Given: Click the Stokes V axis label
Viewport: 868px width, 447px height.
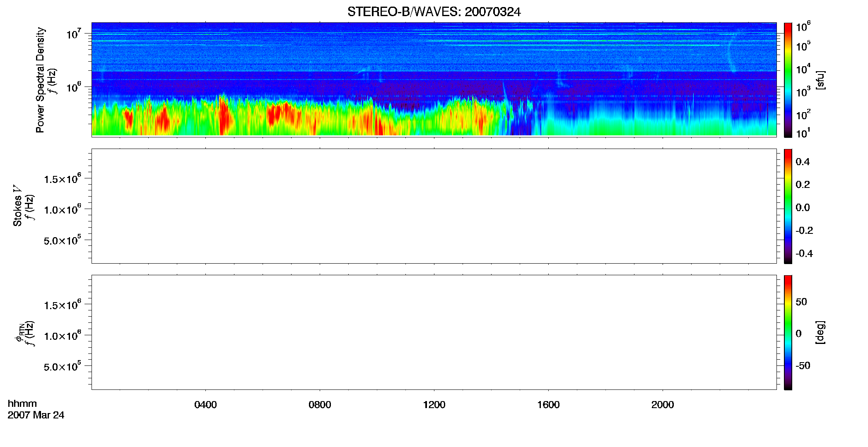Looking at the screenshot, I should pyautogui.click(x=17, y=206).
